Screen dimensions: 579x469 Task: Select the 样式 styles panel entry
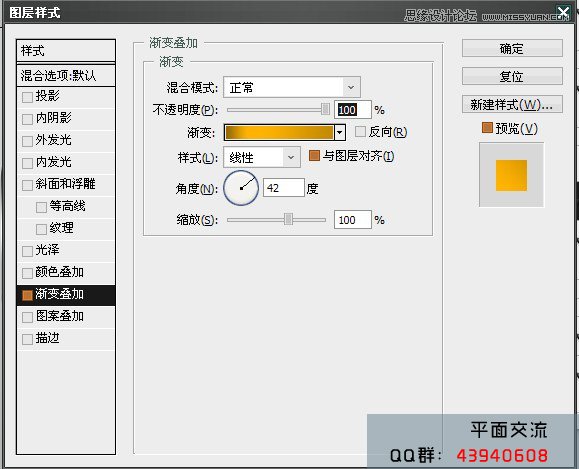click(66, 51)
